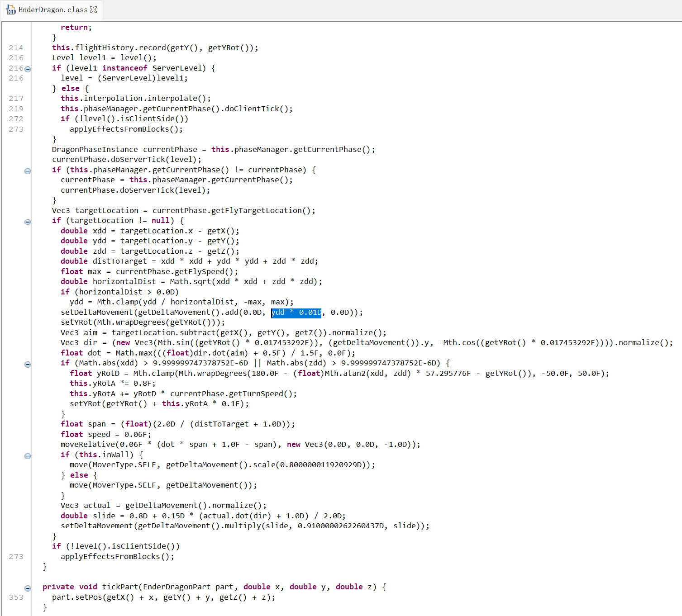682x616 pixels.
Task: Collapse the 'if (this.inWall)' block
Action: coord(28,456)
